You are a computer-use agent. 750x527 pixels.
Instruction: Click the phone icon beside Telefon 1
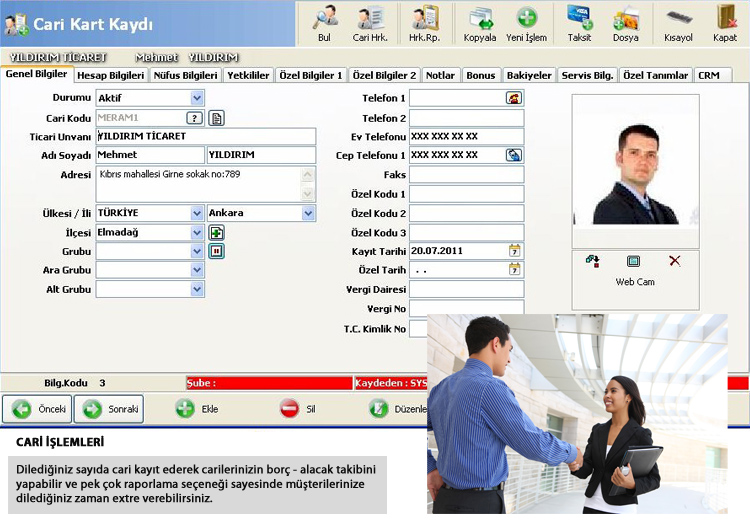click(x=514, y=98)
